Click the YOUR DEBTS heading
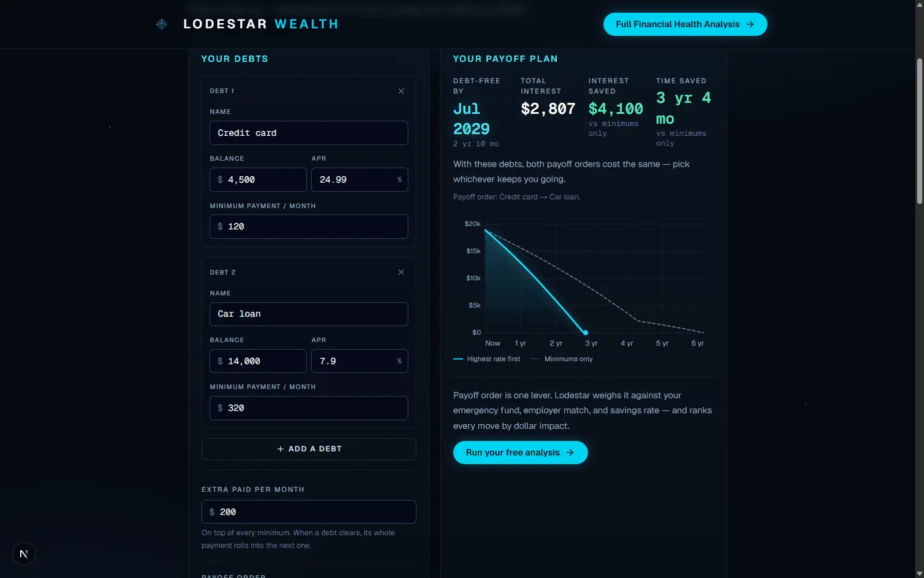The height and width of the screenshot is (578, 924). 234,59
